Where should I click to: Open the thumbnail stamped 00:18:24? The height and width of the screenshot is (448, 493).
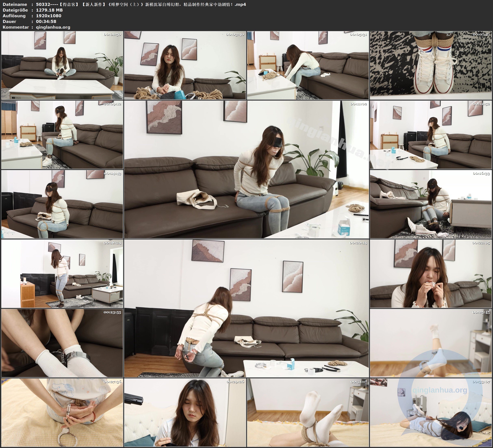click(x=62, y=273)
